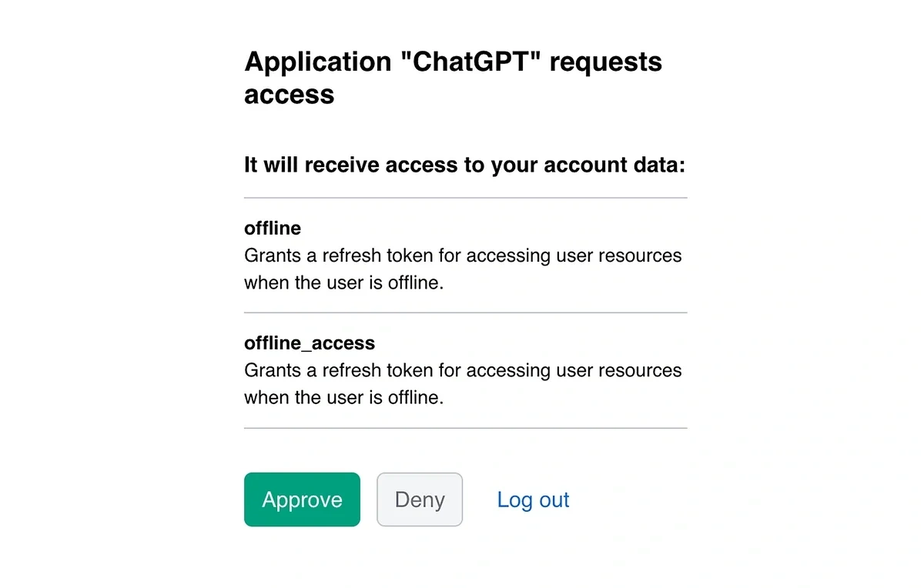The width and height of the screenshot is (924, 588).
Task: Click the account data subtitle text
Action: tap(464, 165)
